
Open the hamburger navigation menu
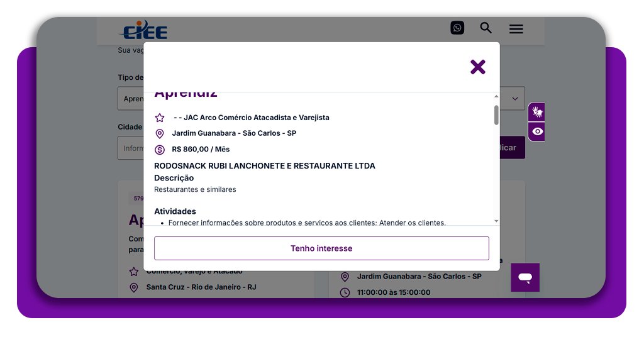(516, 29)
